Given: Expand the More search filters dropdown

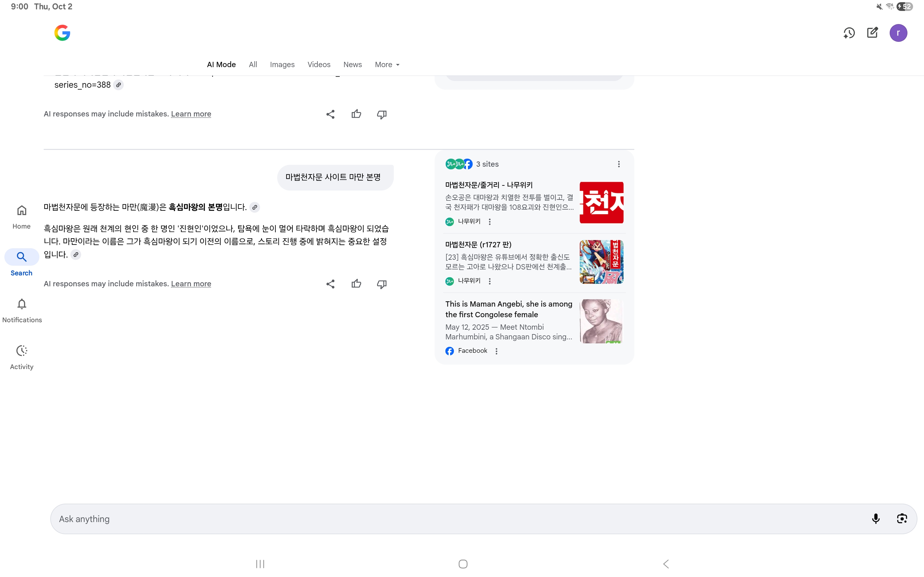Looking at the screenshot, I should pos(387,65).
